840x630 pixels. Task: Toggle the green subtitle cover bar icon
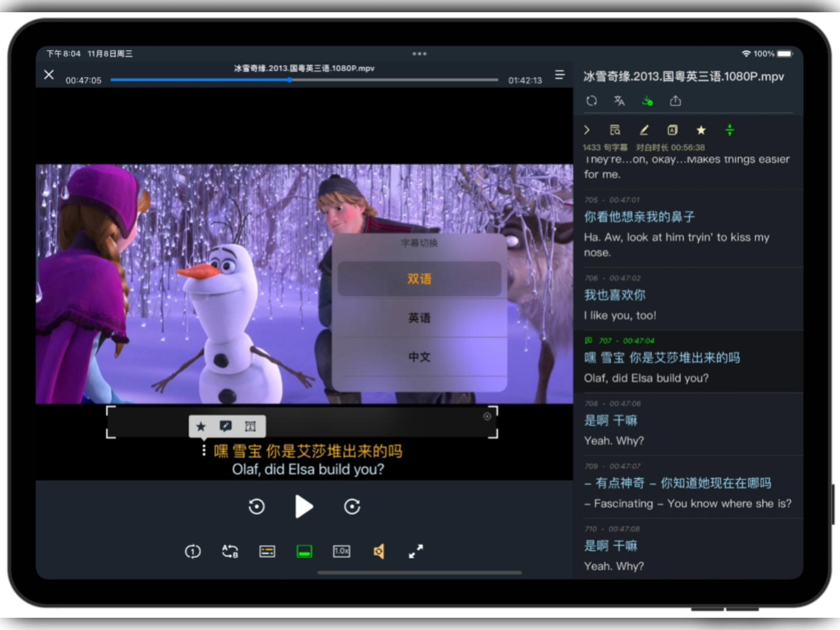tap(304, 551)
